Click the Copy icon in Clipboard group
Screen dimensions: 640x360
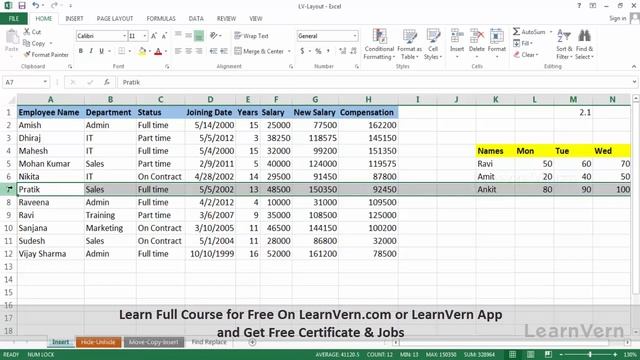pos(27,43)
